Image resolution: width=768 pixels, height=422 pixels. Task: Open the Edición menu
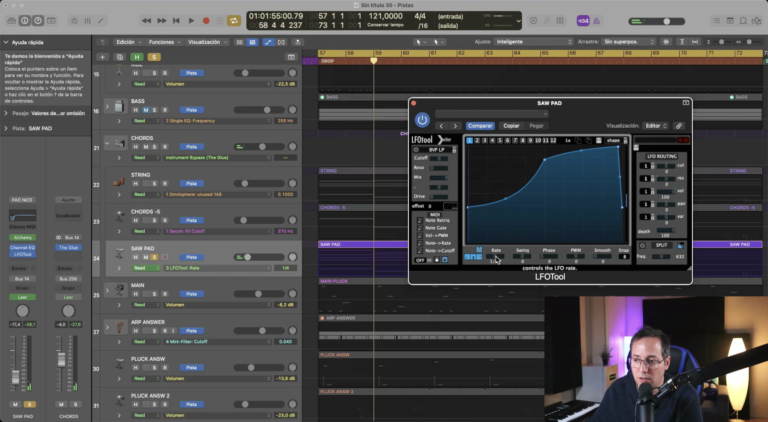point(128,42)
